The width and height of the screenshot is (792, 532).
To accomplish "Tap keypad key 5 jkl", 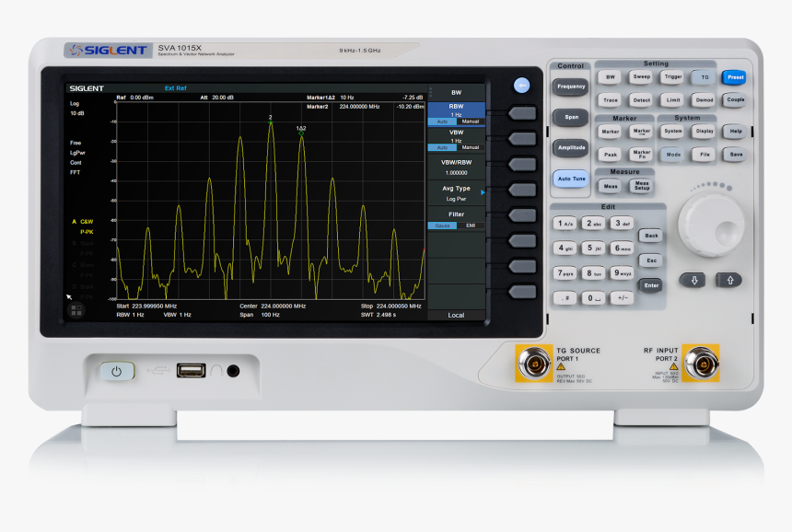I will (x=593, y=249).
